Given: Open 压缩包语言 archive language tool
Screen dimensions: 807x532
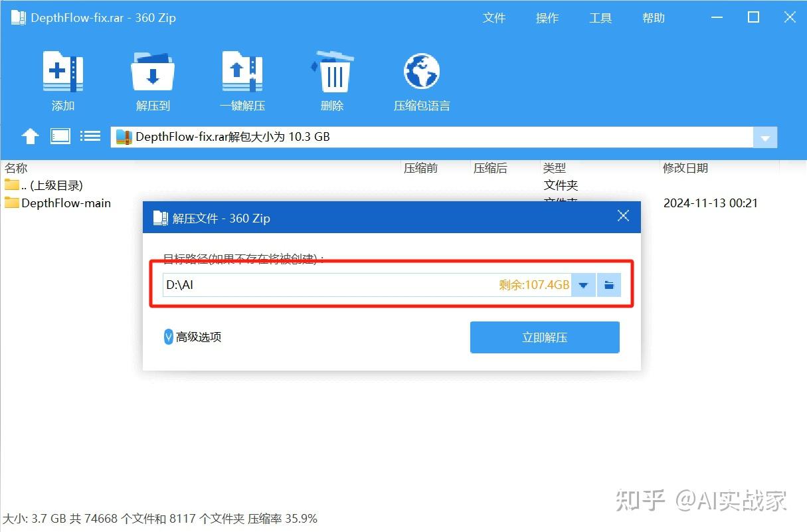Looking at the screenshot, I should point(420,72).
